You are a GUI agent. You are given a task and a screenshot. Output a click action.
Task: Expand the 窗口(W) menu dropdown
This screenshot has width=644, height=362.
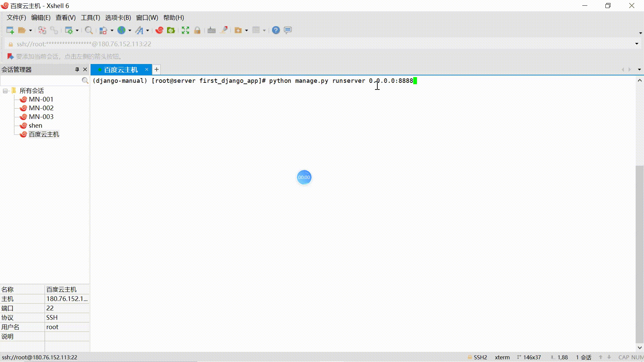point(147,17)
